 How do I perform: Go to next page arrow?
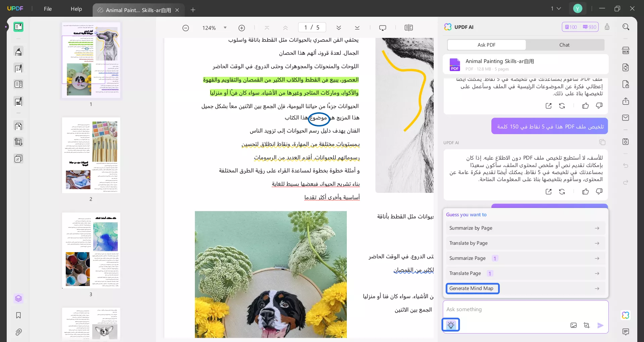[339, 28]
